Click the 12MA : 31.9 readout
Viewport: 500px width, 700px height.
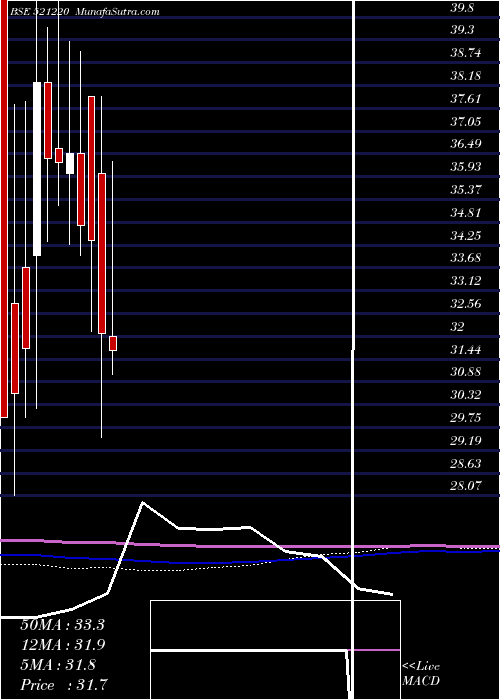tap(62, 645)
